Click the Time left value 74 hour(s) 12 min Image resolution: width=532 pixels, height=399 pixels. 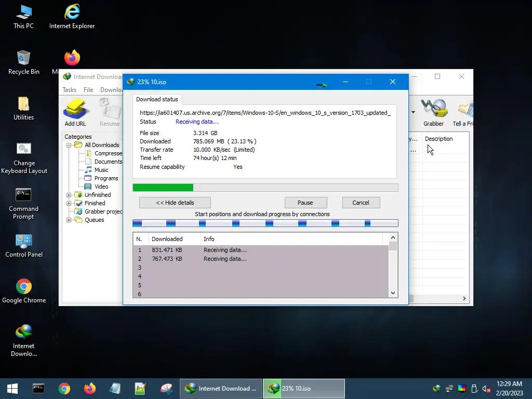coord(215,158)
